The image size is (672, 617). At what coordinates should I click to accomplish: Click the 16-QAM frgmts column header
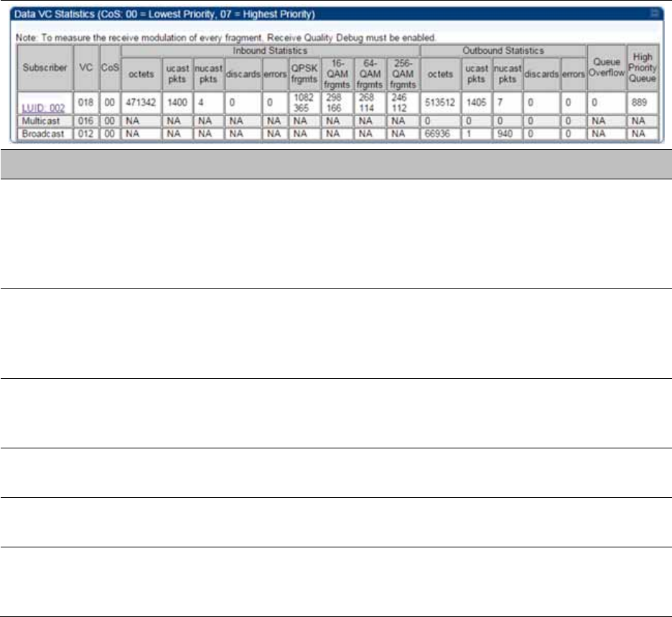337,74
